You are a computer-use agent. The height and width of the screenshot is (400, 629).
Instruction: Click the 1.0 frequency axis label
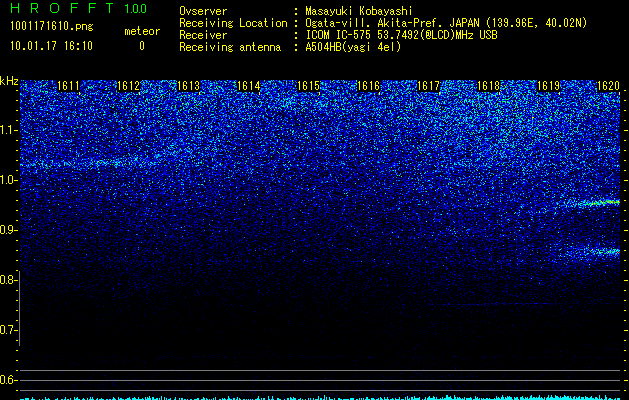click(9, 180)
